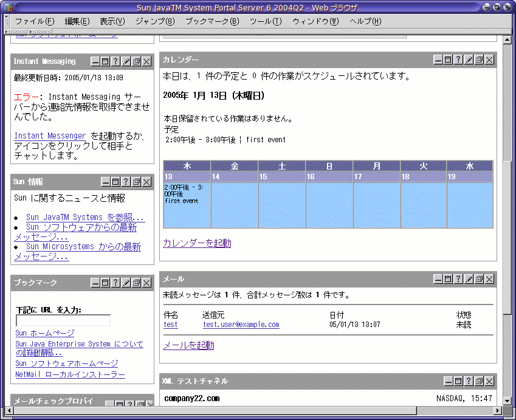
Task: Detach the XML テストチャネル channel
Action: tap(479, 381)
